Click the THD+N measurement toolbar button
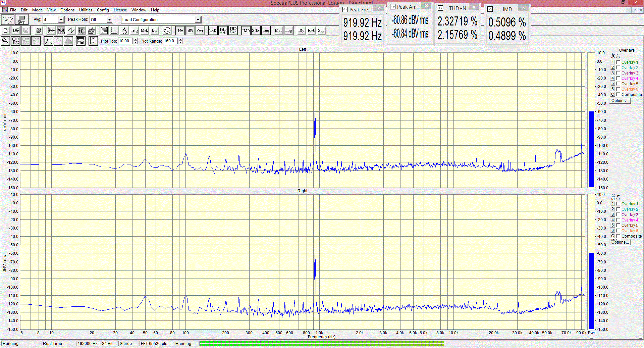Screen dimensions: 644x348 coord(223,31)
